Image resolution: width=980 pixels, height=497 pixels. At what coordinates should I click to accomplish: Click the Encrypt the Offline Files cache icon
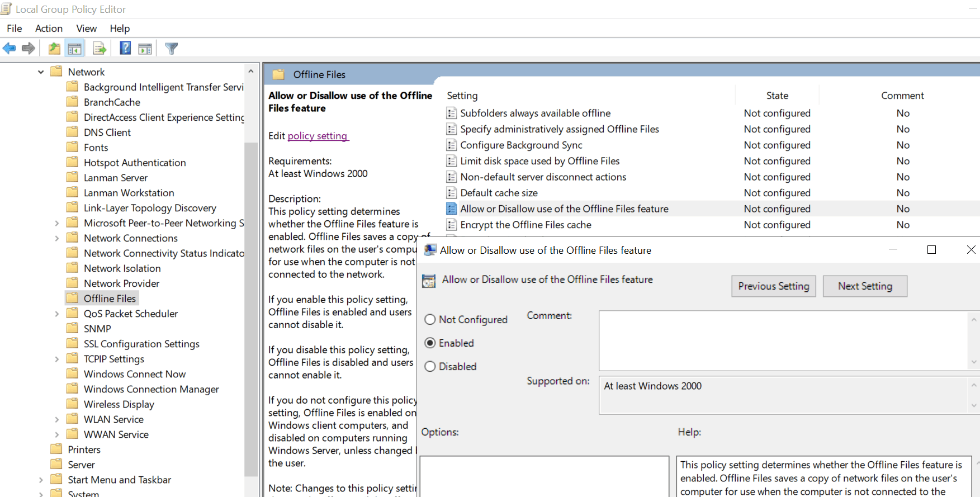(x=452, y=225)
